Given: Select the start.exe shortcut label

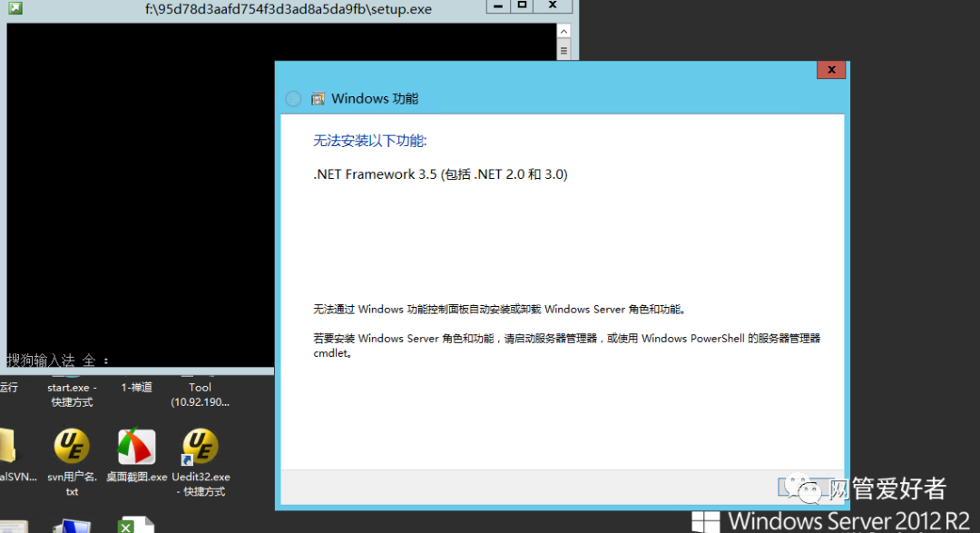Looking at the screenshot, I should 72,395.
